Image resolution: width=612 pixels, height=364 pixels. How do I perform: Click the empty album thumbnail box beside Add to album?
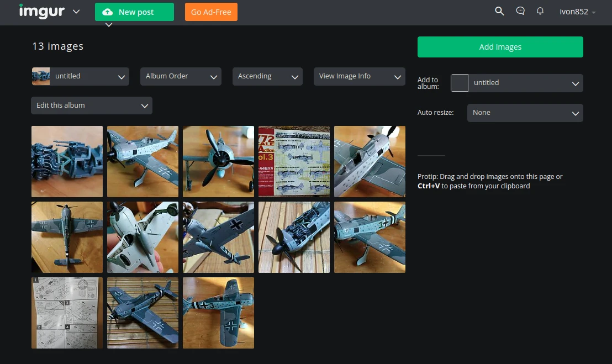tap(460, 83)
